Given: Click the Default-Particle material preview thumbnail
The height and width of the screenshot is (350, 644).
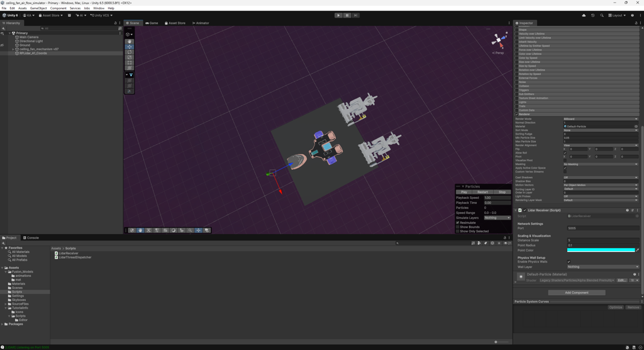Looking at the screenshot, I should [521, 277].
